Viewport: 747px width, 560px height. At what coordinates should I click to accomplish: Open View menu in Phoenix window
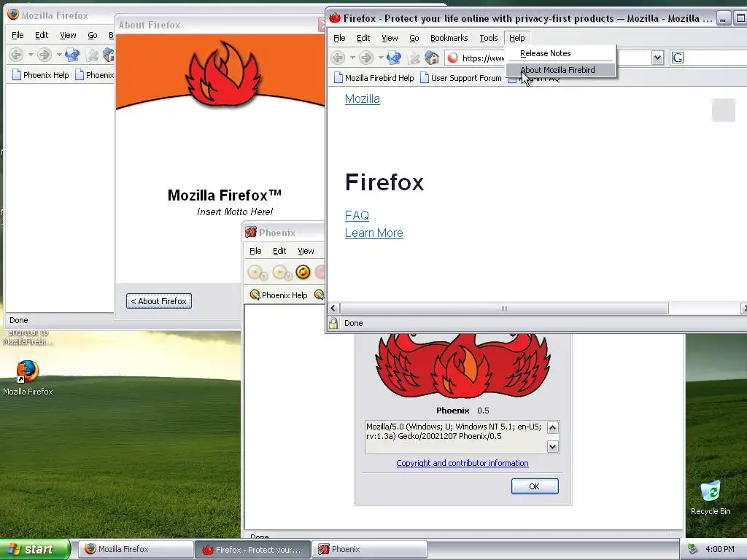306,251
